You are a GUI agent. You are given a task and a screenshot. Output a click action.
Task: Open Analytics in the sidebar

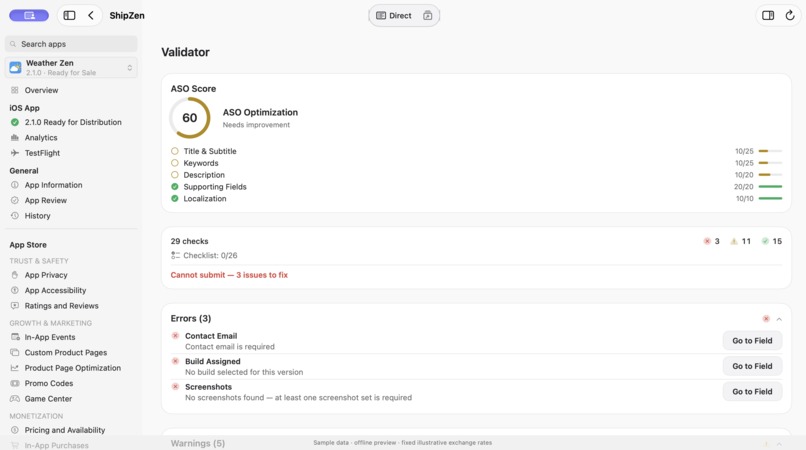[41, 137]
